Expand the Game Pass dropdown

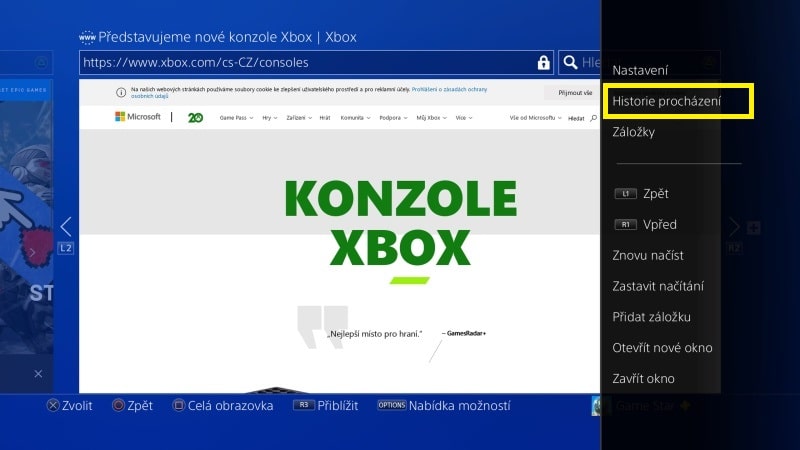click(x=236, y=118)
